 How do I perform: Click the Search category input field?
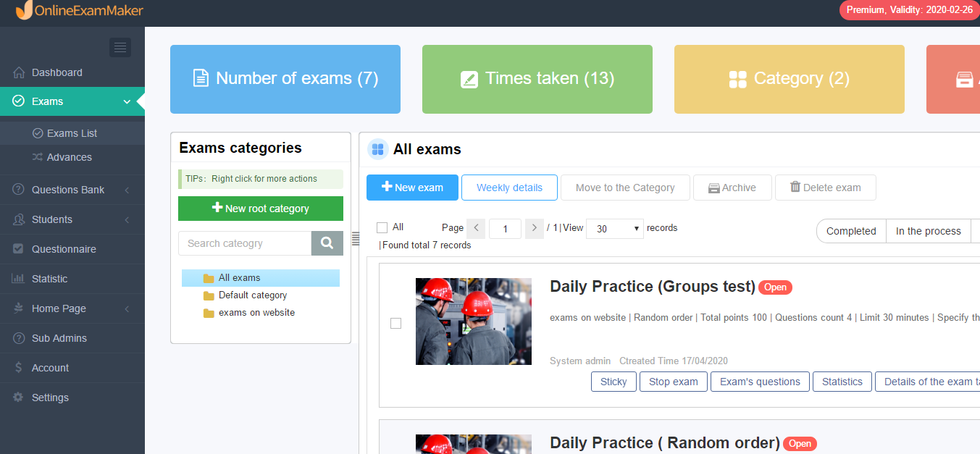point(245,243)
